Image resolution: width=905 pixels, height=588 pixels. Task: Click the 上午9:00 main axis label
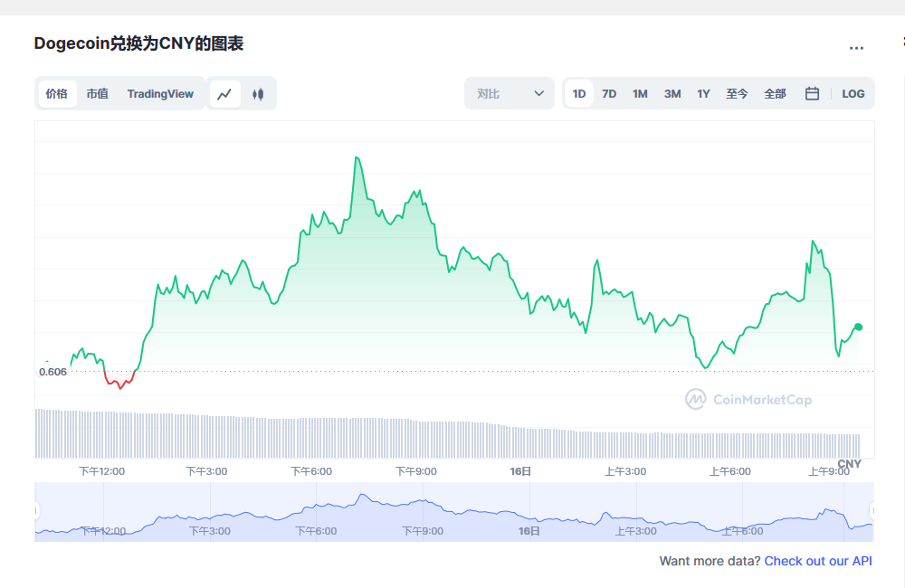(x=829, y=471)
